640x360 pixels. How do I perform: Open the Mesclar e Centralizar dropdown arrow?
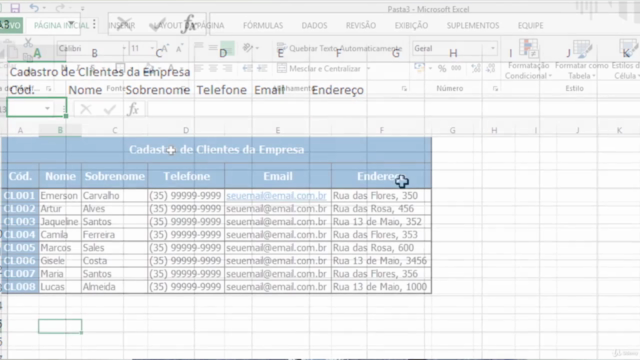368,69
